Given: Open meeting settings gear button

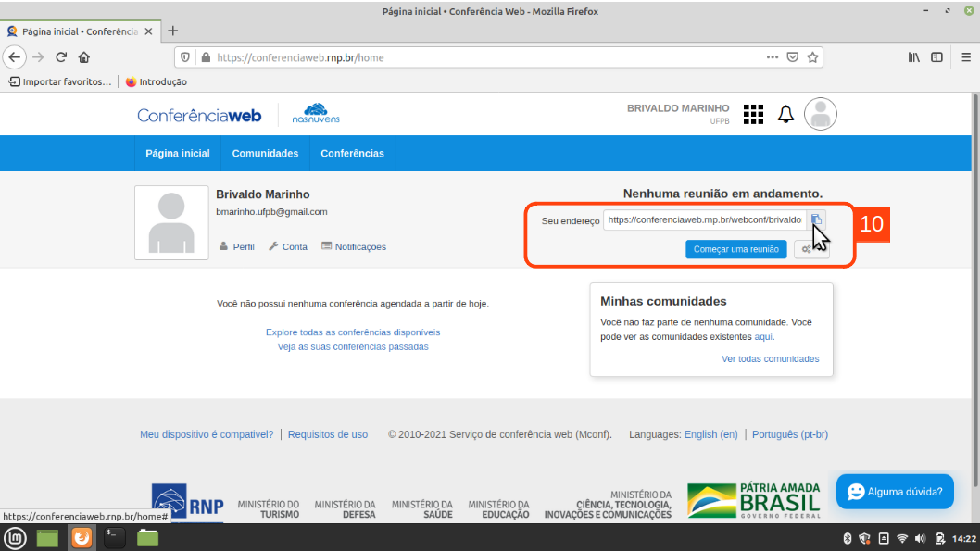Looking at the screenshot, I should [807, 249].
